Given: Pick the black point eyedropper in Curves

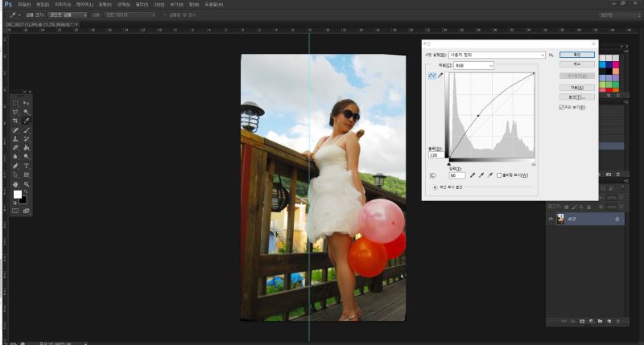Looking at the screenshot, I should pyautogui.click(x=473, y=175).
